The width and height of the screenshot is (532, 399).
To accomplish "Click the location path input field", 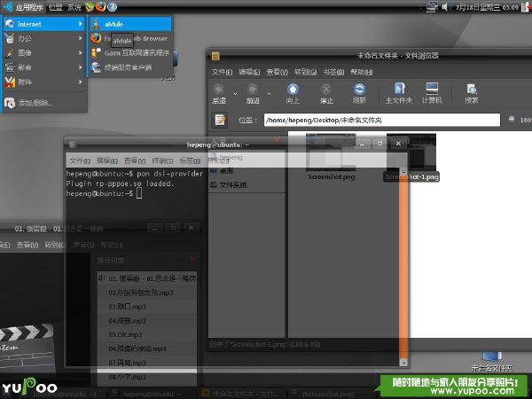I will [382, 120].
